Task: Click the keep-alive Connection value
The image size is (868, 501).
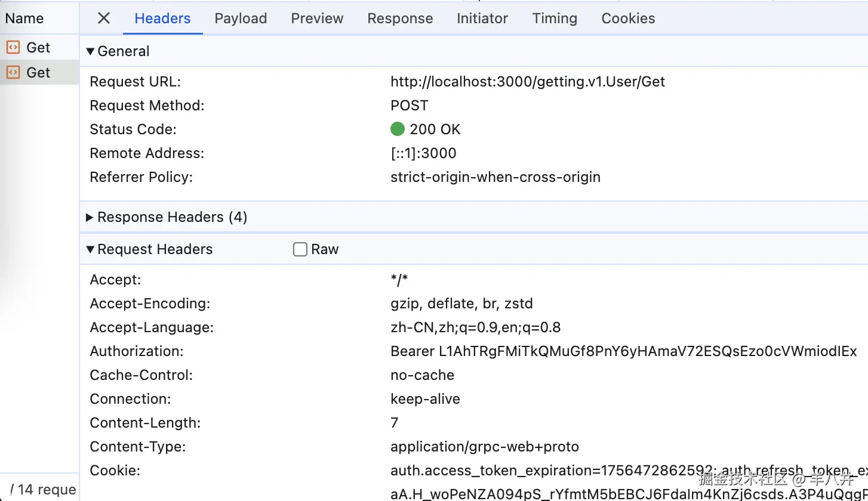Action: [425, 399]
